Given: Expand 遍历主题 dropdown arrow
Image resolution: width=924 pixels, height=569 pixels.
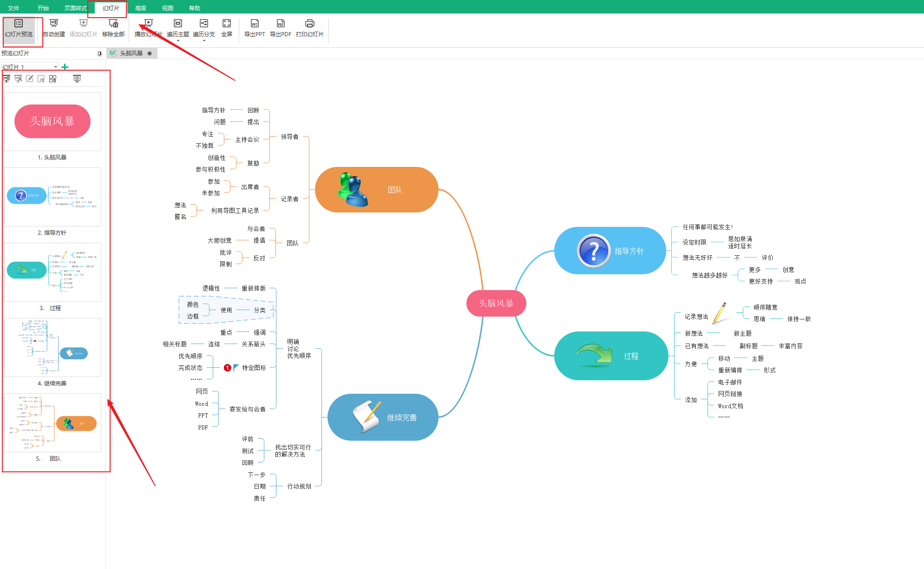Looking at the screenshot, I should pos(178,41).
